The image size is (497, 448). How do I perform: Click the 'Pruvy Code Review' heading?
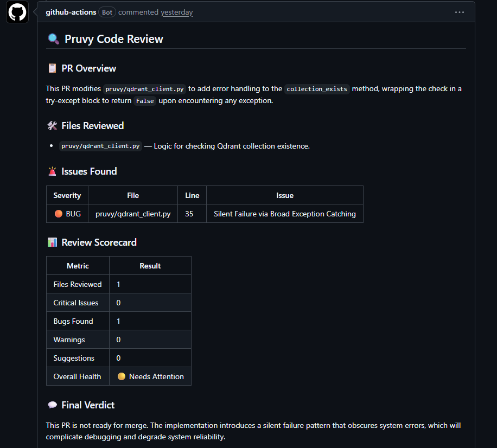(x=114, y=39)
